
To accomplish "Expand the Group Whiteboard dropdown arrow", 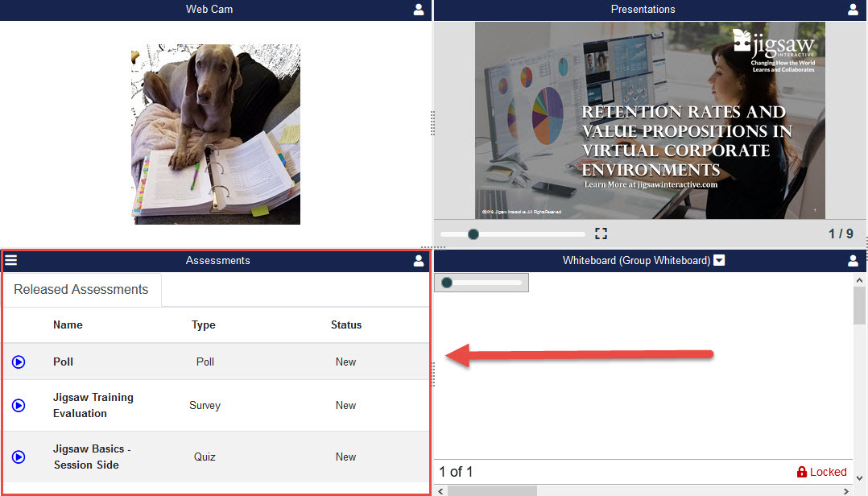I will click(x=719, y=260).
